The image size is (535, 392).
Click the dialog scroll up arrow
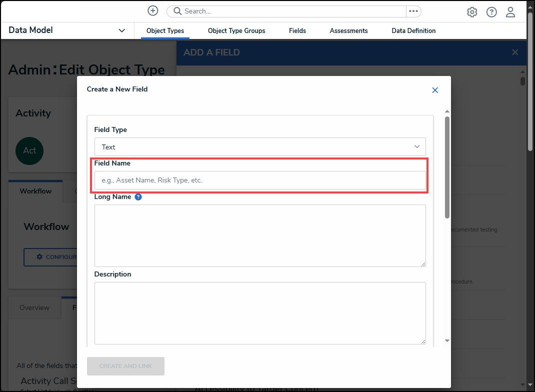(x=447, y=111)
